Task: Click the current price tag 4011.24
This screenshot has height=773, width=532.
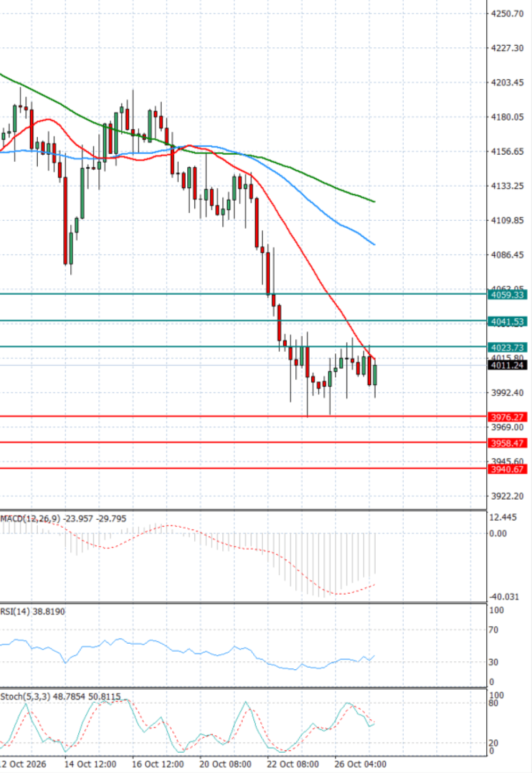Action: (508, 365)
